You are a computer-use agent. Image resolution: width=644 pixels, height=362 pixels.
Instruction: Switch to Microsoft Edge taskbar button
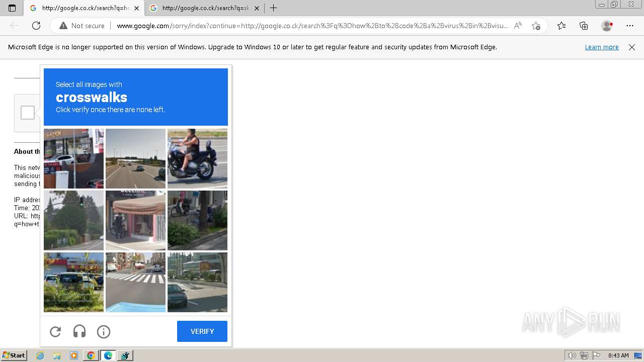point(108,355)
